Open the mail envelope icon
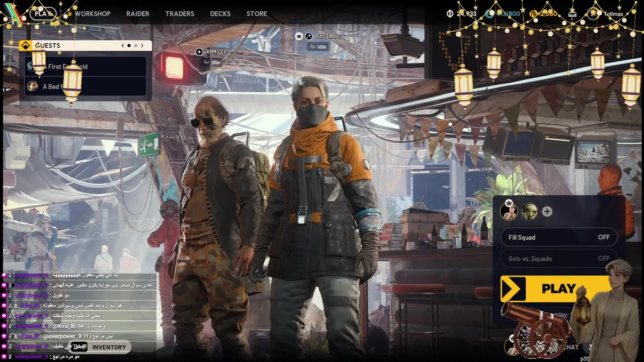The width and height of the screenshot is (644, 362). tap(572, 14)
